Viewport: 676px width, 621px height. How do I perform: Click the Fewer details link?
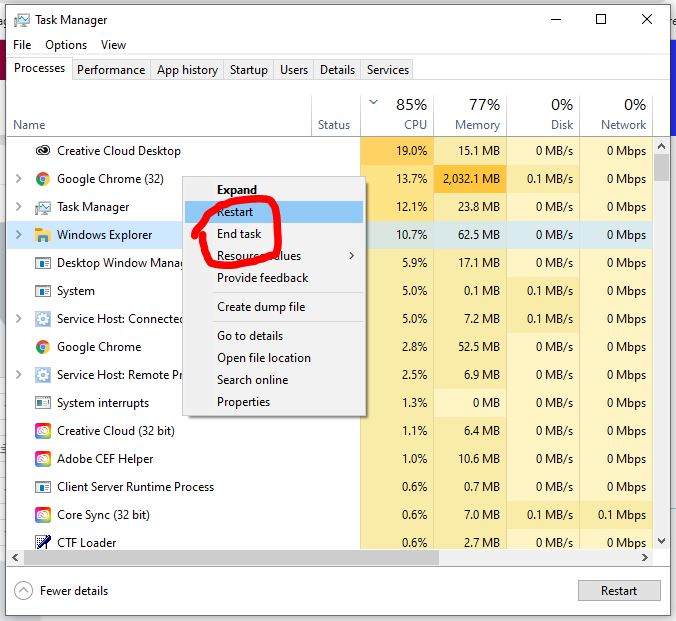74,591
